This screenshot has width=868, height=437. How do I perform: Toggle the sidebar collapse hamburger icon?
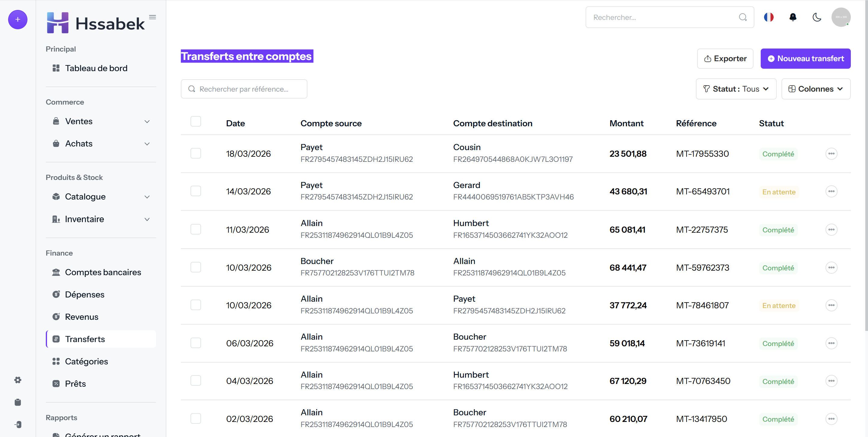click(x=152, y=17)
